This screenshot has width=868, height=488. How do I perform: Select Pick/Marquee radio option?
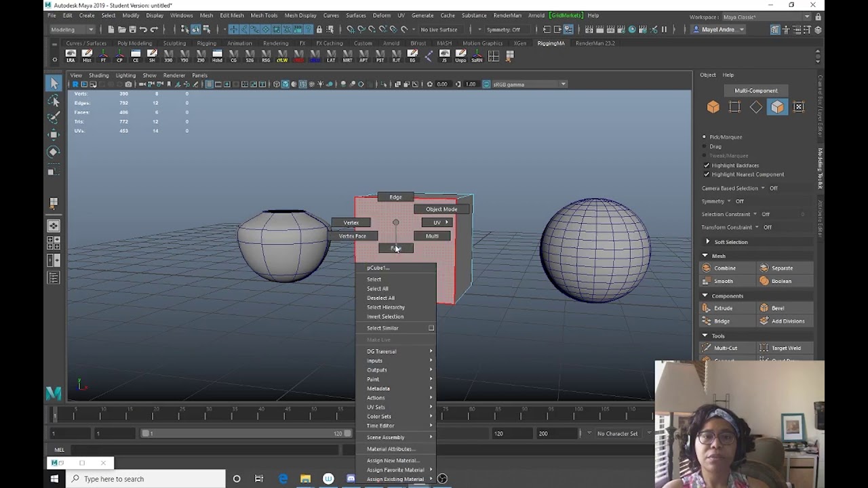point(704,137)
